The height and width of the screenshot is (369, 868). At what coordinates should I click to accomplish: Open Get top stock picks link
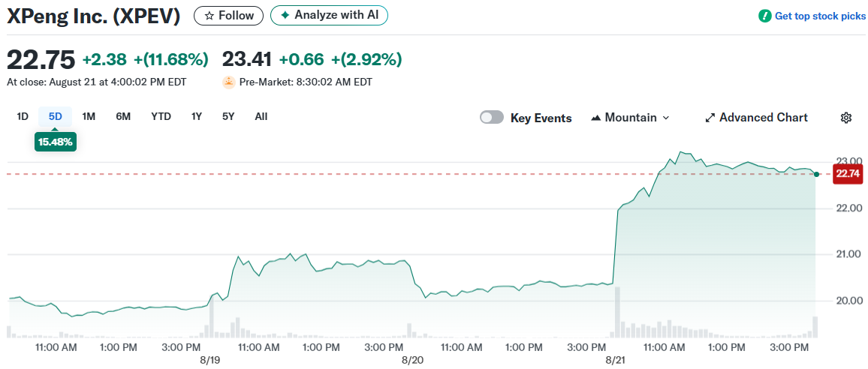[820, 16]
